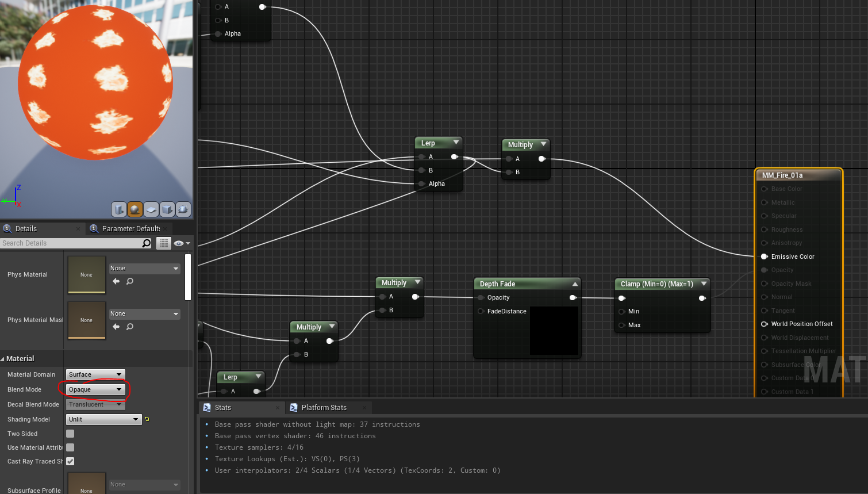Open the Details view options eye icon
The width and height of the screenshot is (868, 494).
click(179, 243)
